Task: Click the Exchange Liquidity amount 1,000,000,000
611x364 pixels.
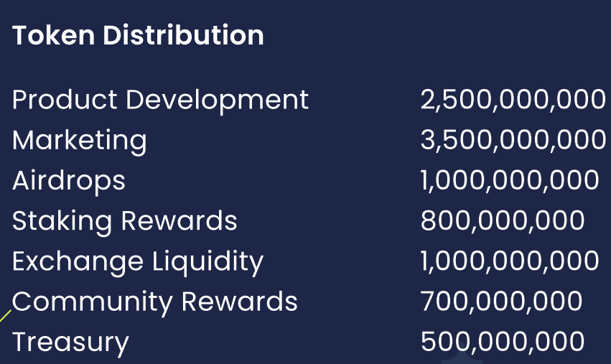Action: click(x=510, y=261)
